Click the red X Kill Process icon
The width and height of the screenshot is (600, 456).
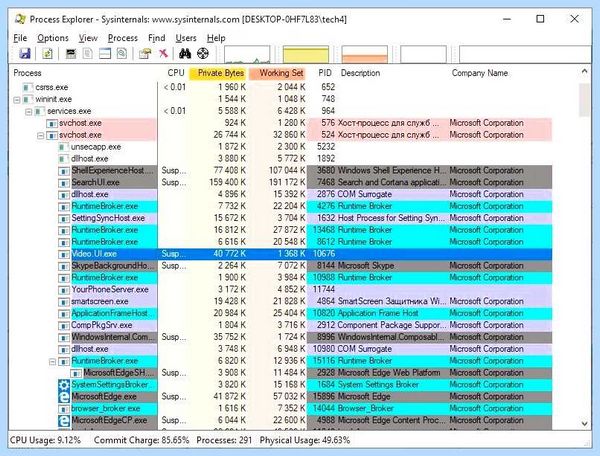coord(163,54)
